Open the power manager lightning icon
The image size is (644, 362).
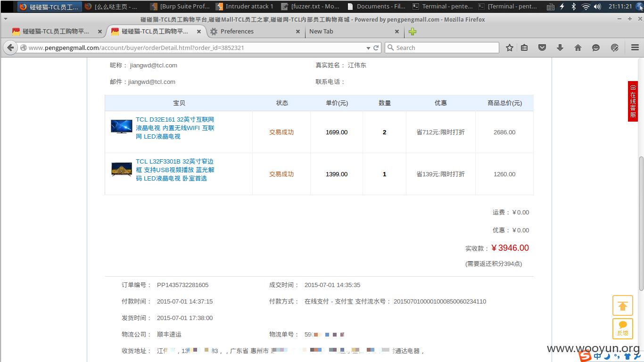click(562, 7)
